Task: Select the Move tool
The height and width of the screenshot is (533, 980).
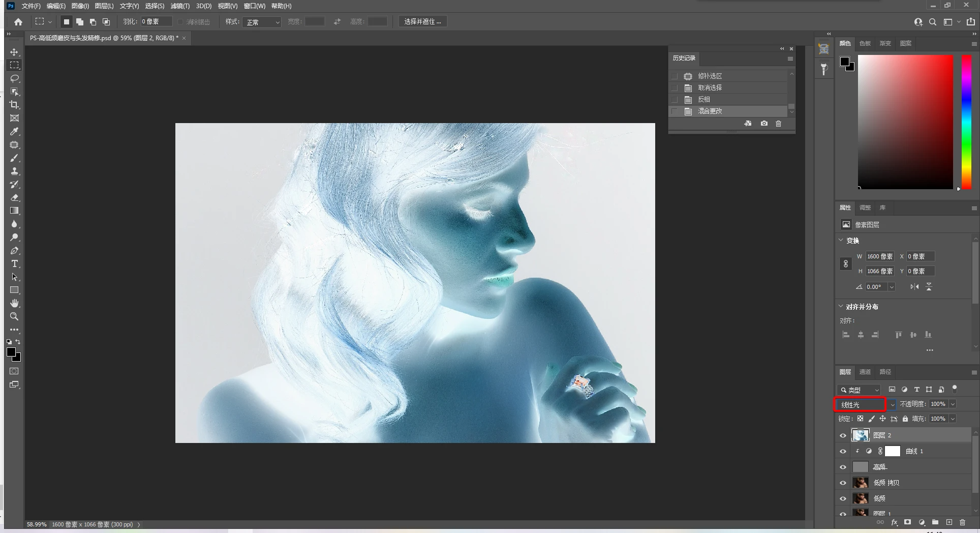Action: click(x=14, y=52)
